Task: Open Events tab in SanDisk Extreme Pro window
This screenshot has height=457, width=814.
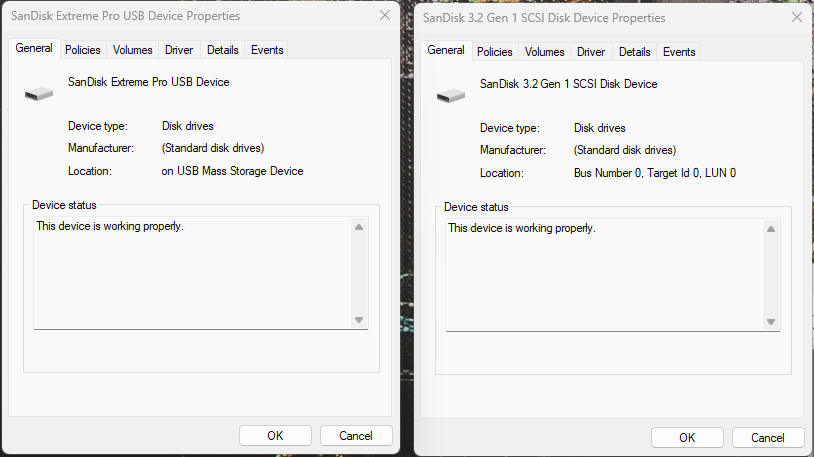Action: click(x=267, y=50)
